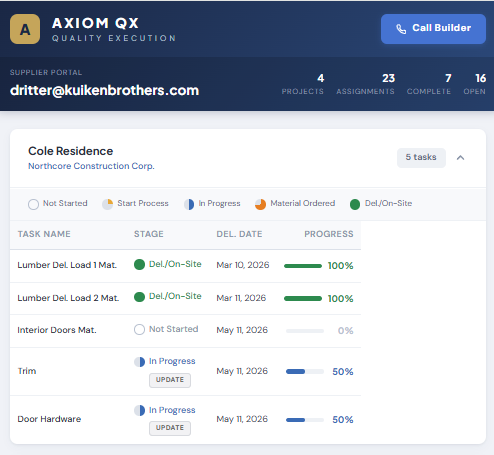
Task: Open Northcore Construction Corp. link
Action: coord(91,166)
